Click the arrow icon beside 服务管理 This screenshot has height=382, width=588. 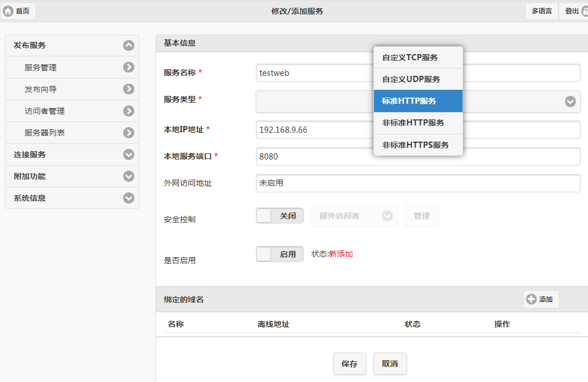point(129,67)
